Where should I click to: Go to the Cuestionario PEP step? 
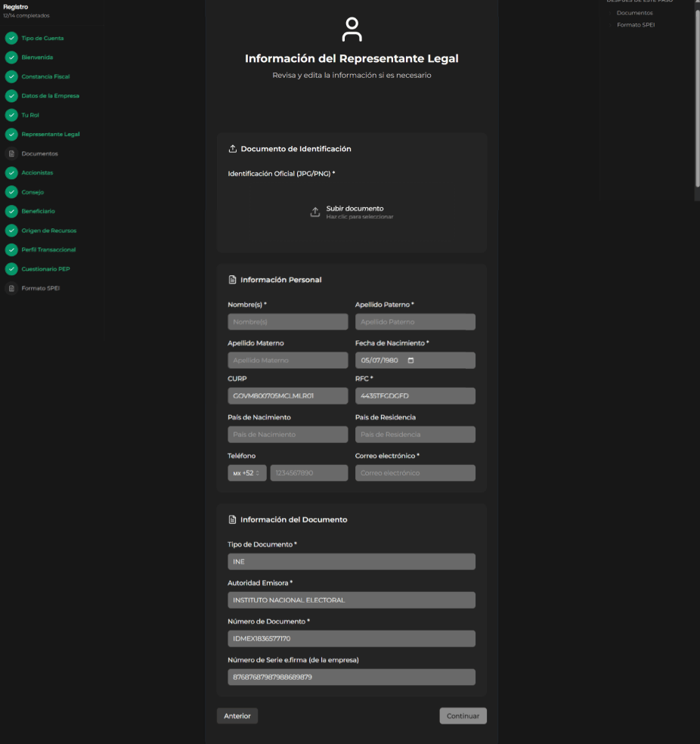[45, 269]
